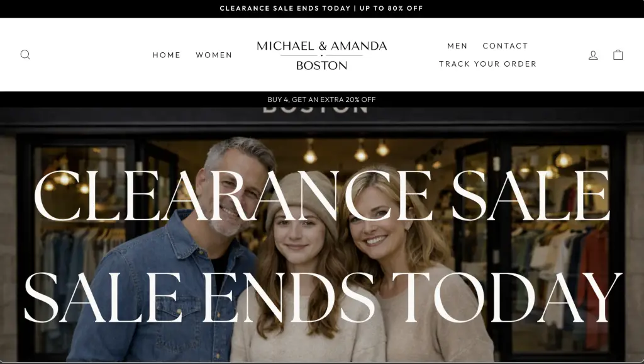Open the shopping bag cart icon
Viewport: 644px width, 364px height.
click(x=618, y=55)
